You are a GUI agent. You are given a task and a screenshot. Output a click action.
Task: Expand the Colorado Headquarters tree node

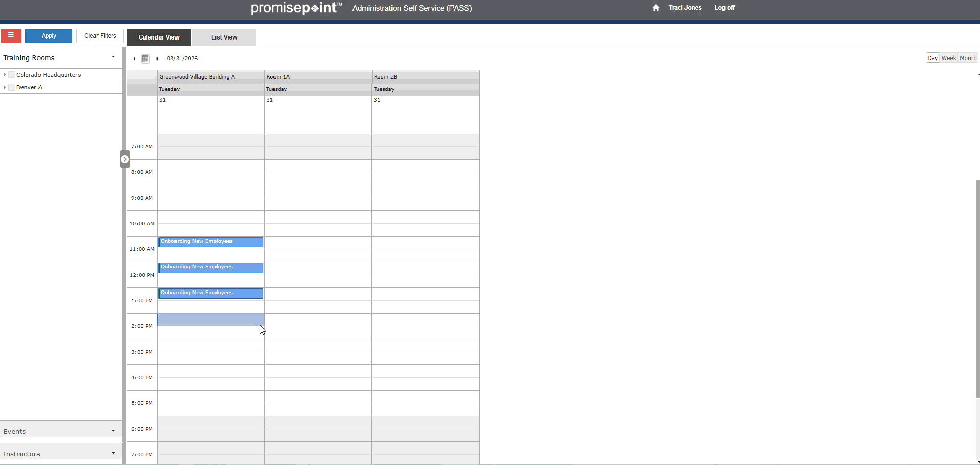tap(5, 75)
